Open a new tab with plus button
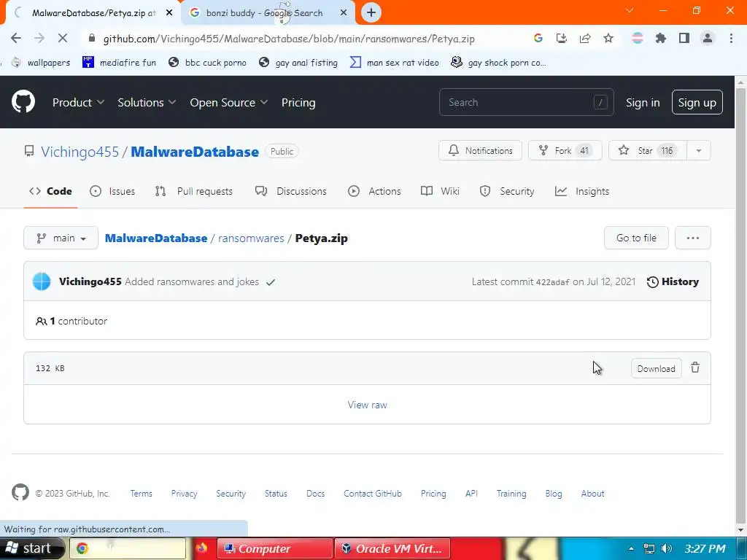This screenshot has width=747, height=560. pos(371,12)
